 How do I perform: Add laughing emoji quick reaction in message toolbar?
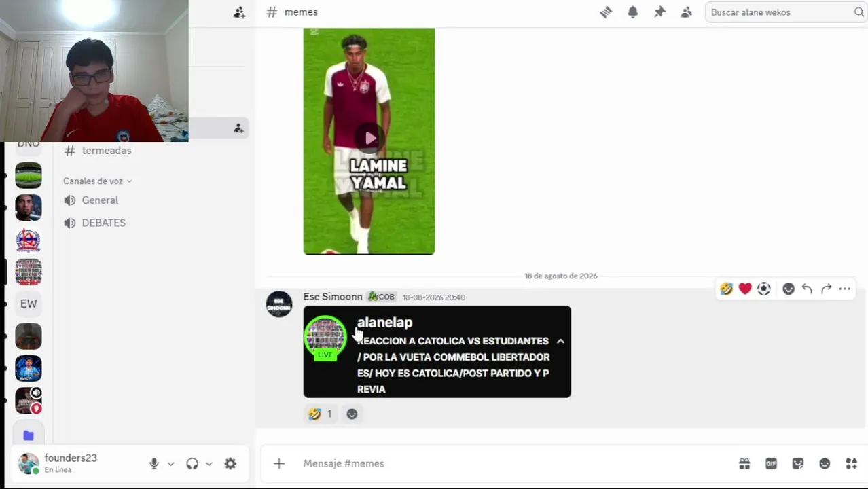pos(727,289)
